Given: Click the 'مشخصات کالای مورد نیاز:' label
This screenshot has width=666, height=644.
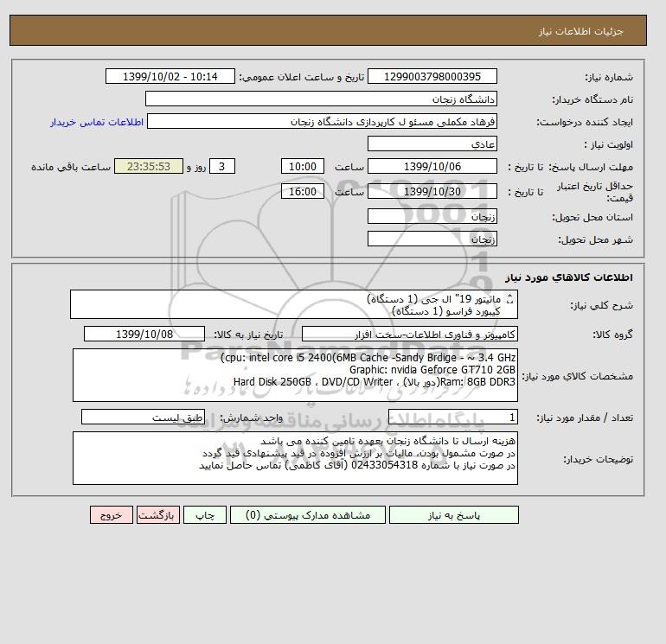Looking at the screenshot, I should pos(578,376).
